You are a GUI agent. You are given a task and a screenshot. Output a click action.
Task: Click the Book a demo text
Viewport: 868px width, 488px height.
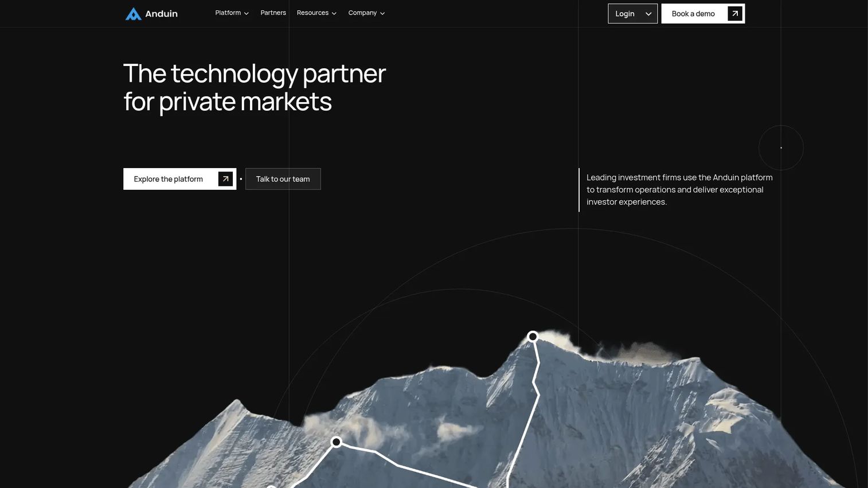click(693, 14)
